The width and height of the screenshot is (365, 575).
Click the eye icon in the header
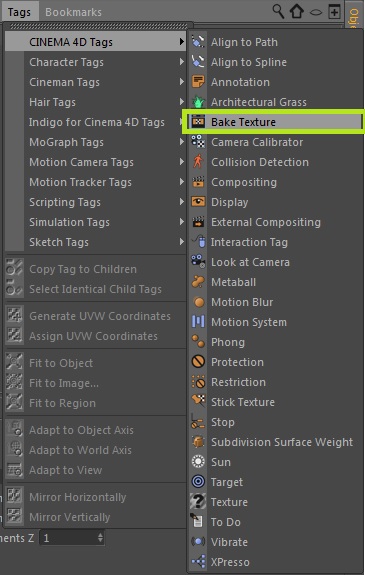(x=316, y=12)
